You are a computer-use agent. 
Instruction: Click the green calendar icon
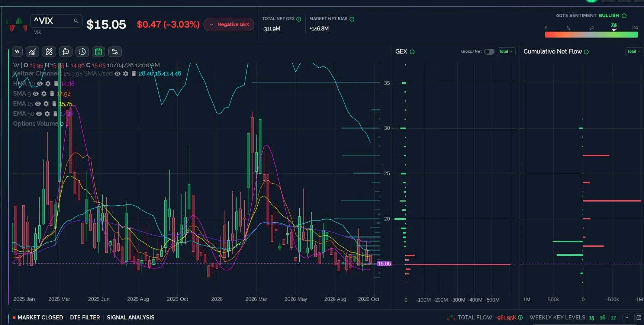pyautogui.click(x=98, y=52)
